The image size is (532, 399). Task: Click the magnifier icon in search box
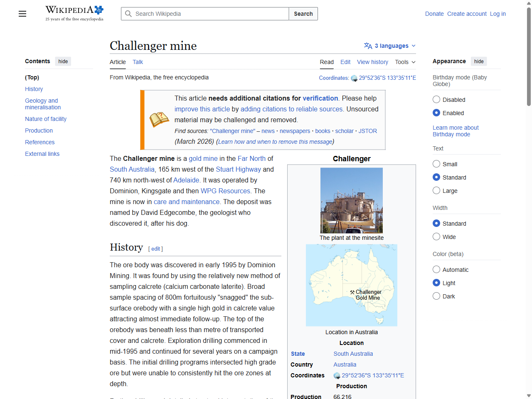[128, 14]
